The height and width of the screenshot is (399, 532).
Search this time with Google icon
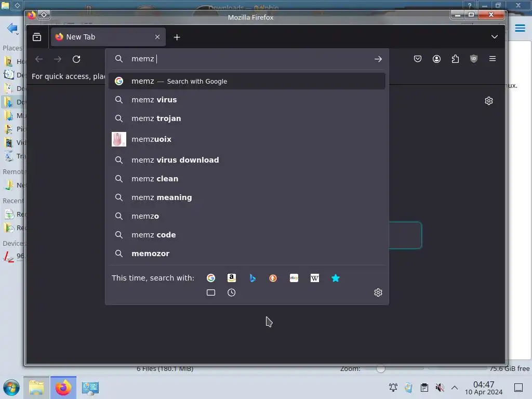(211, 278)
